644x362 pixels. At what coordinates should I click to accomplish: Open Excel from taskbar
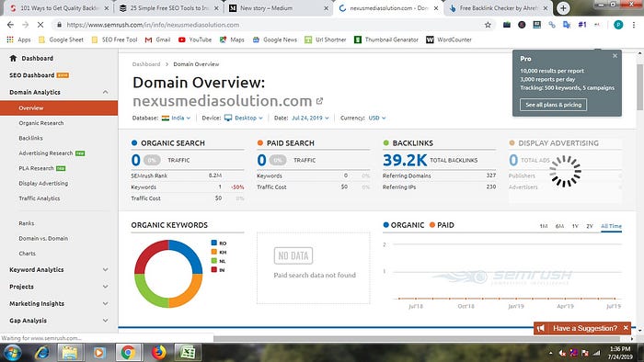point(188,353)
